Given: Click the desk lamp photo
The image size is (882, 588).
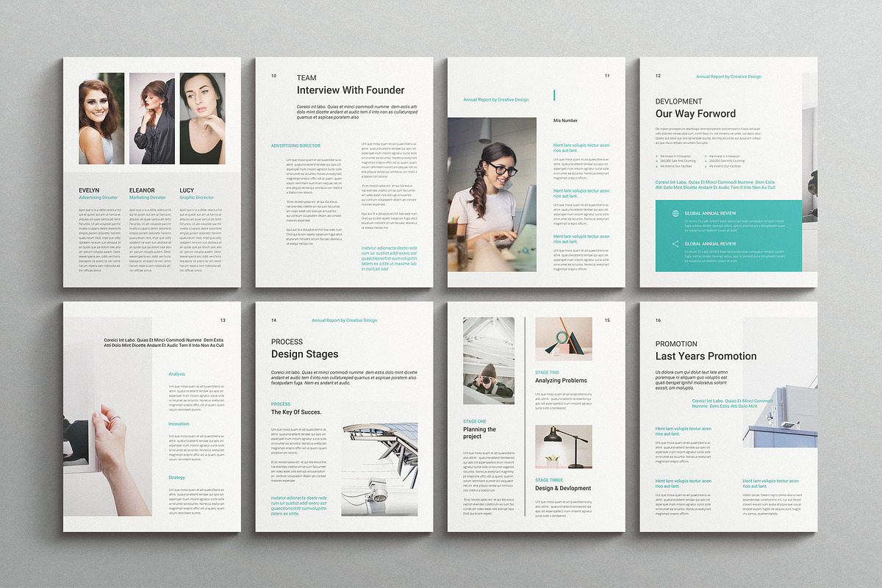Looking at the screenshot, I should click(563, 446).
